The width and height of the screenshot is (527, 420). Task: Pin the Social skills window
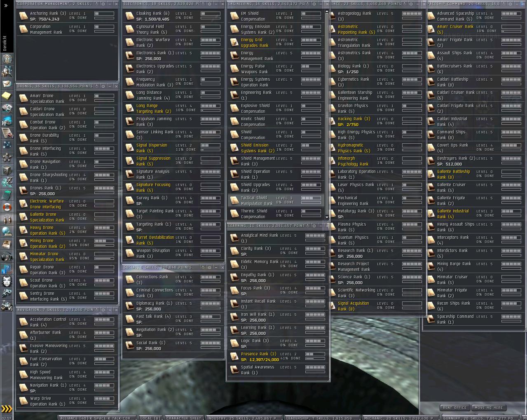tap(209, 267)
